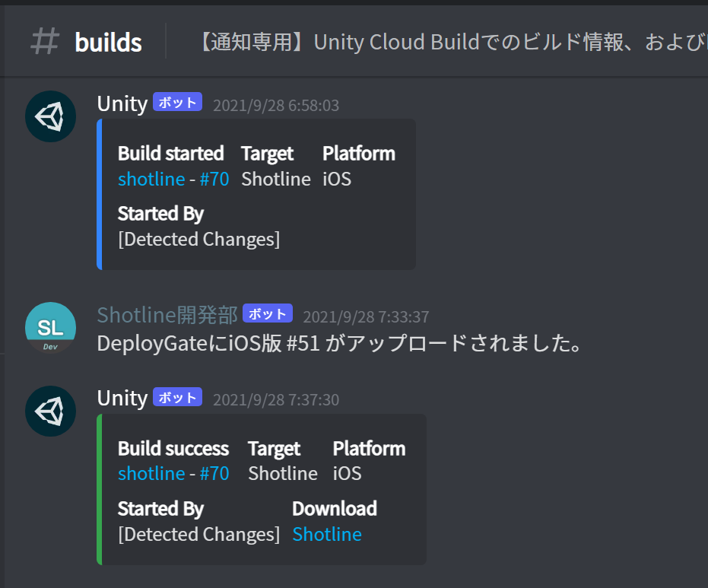Open #70 link in Build started embed

(214, 180)
